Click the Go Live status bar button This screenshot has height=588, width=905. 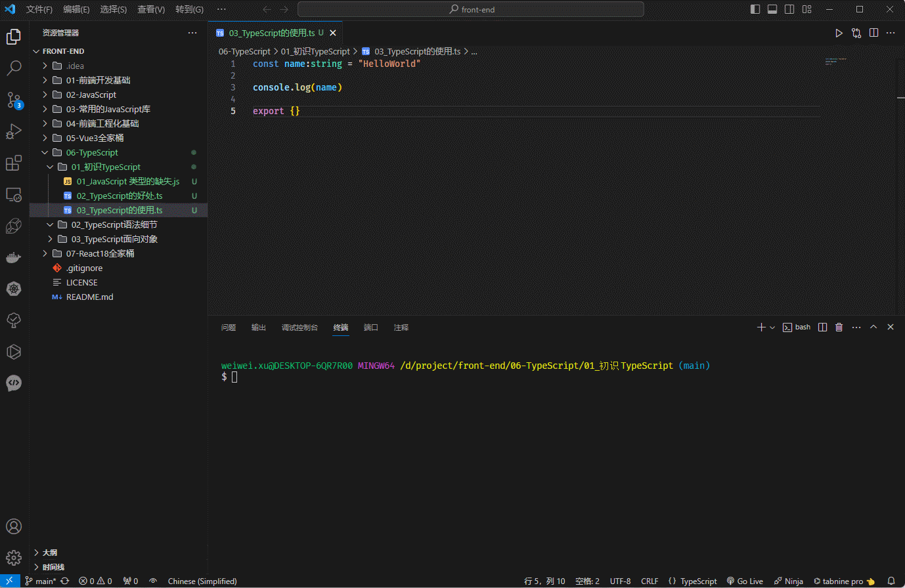tap(745, 581)
